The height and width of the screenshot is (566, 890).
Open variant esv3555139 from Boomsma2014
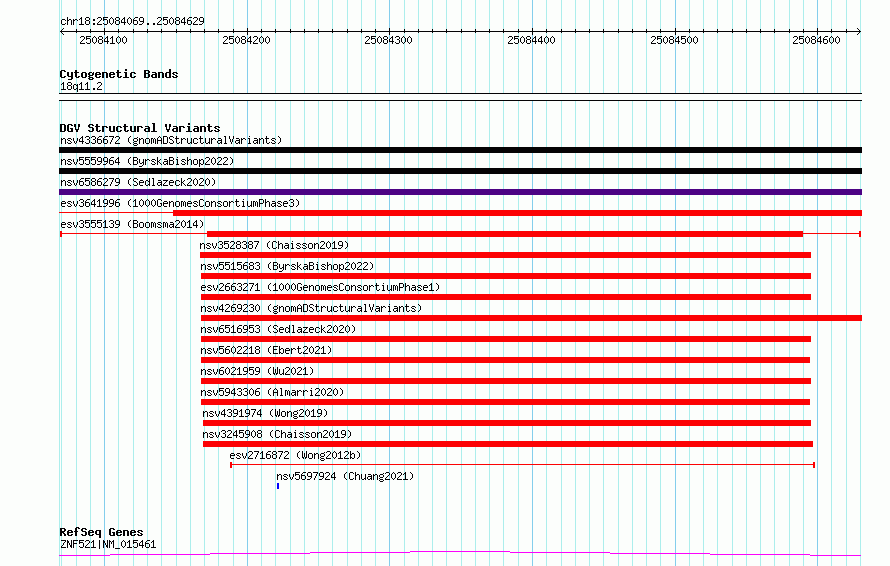(132, 224)
